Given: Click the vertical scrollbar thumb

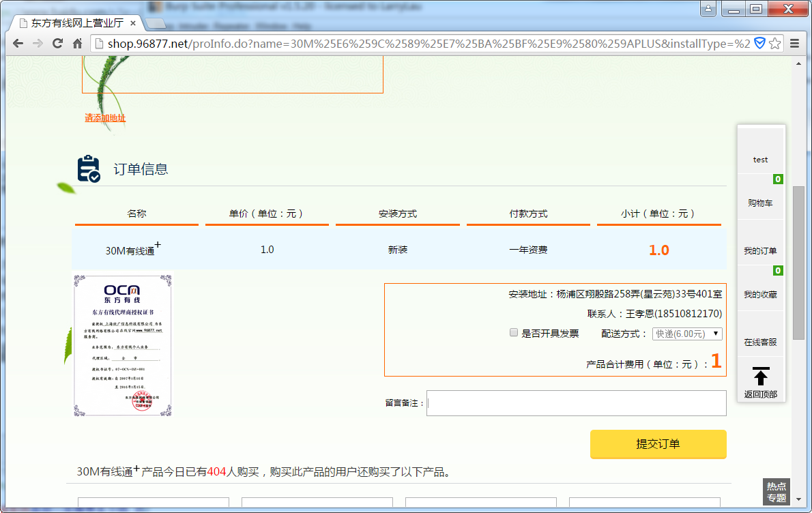Looking at the screenshot, I should (798, 263).
